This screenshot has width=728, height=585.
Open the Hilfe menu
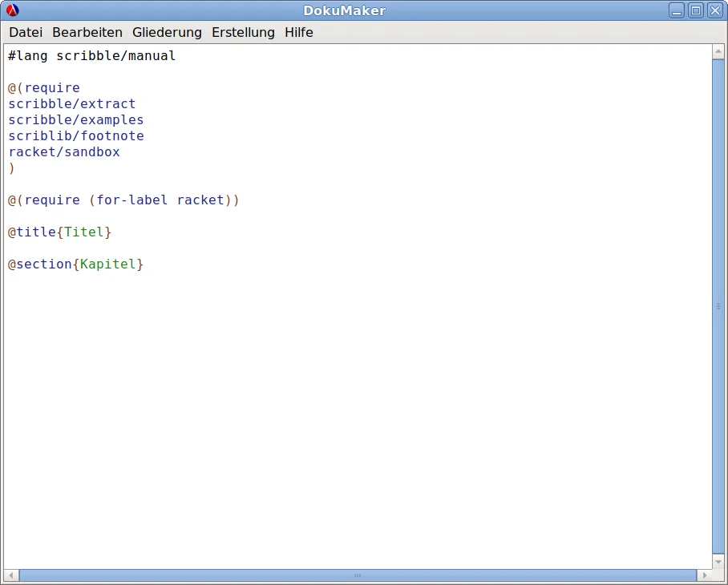(298, 33)
